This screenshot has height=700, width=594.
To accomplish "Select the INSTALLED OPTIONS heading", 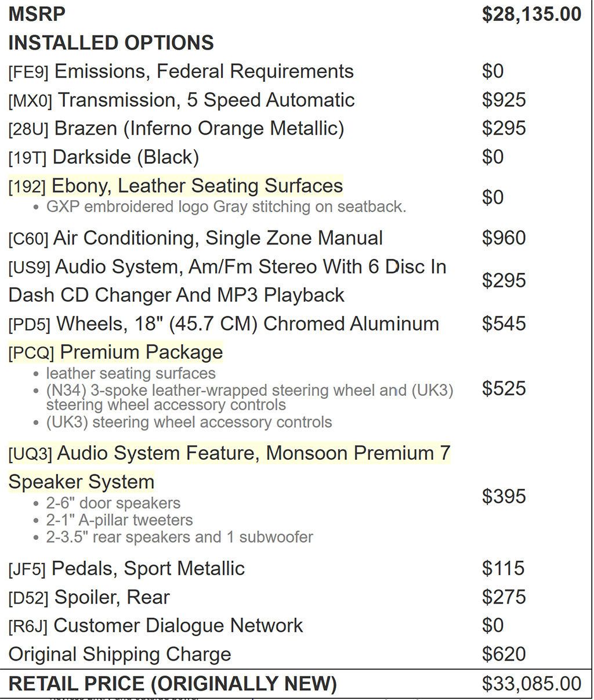I will tap(111, 43).
